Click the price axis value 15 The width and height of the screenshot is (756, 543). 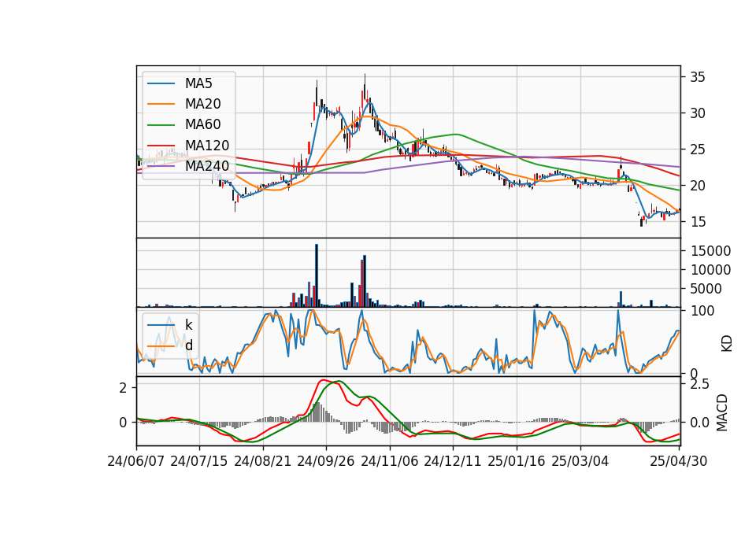697,222
